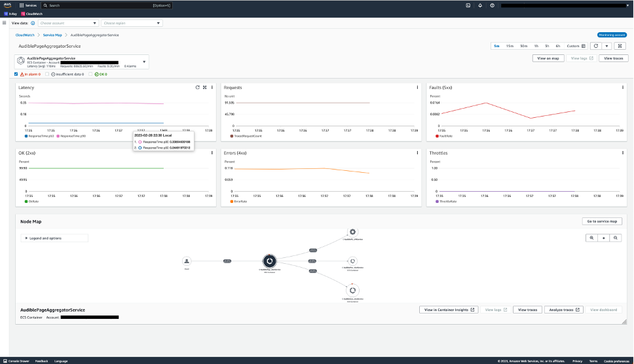
Task: Go to CloudWatch breadcrumb link
Action: pyautogui.click(x=25, y=35)
